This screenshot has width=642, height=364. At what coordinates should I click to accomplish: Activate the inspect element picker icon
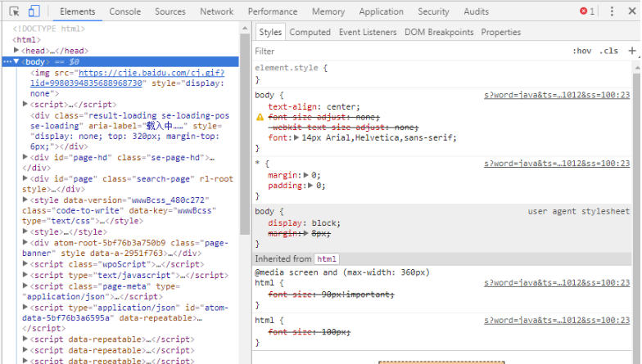tap(15, 11)
